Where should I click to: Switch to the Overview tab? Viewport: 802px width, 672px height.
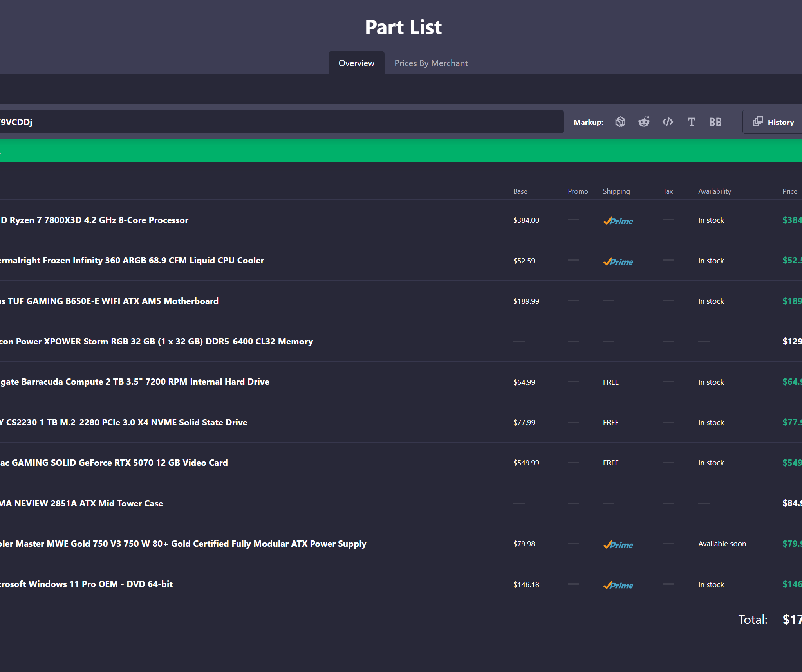click(356, 63)
